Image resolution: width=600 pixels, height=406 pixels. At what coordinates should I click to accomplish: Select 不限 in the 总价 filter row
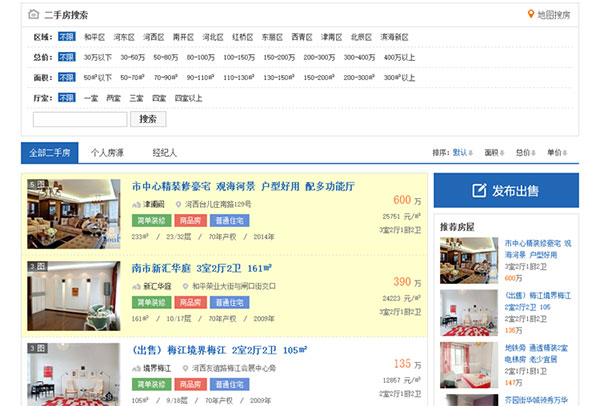67,57
